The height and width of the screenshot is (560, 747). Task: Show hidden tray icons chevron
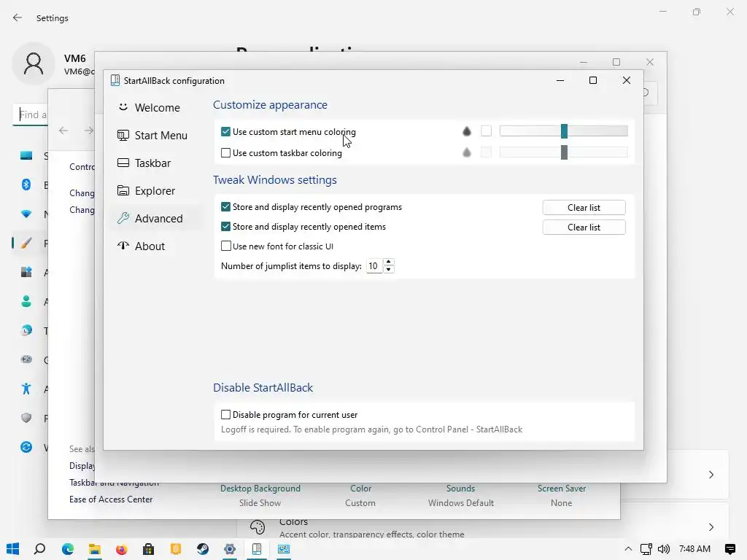pos(628,549)
